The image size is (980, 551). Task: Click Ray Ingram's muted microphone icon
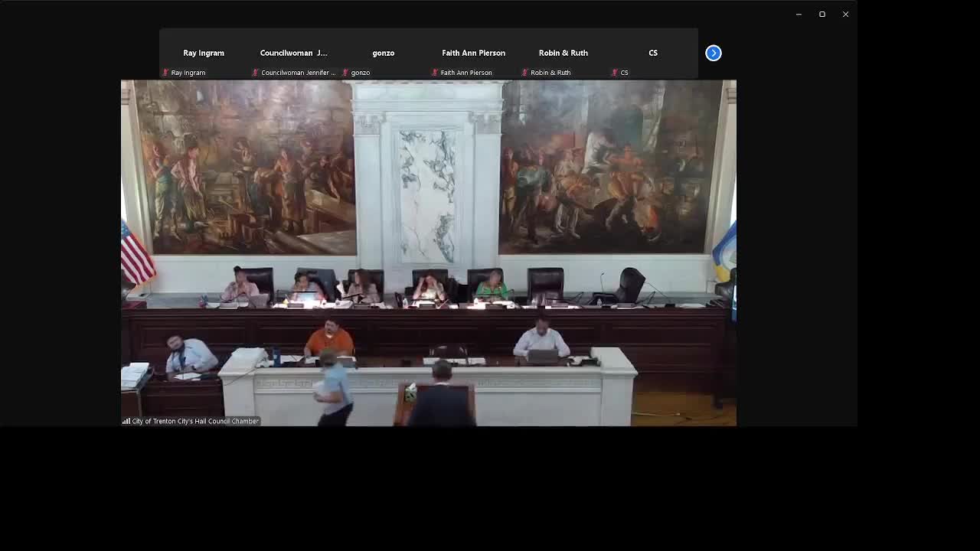click(x=165, y=73)
